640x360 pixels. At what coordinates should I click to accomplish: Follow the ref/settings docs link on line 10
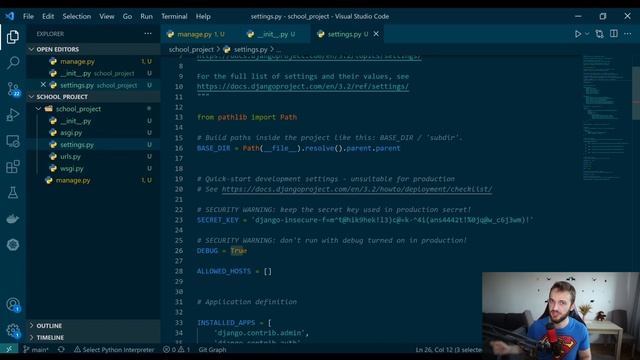click(302, 87)
